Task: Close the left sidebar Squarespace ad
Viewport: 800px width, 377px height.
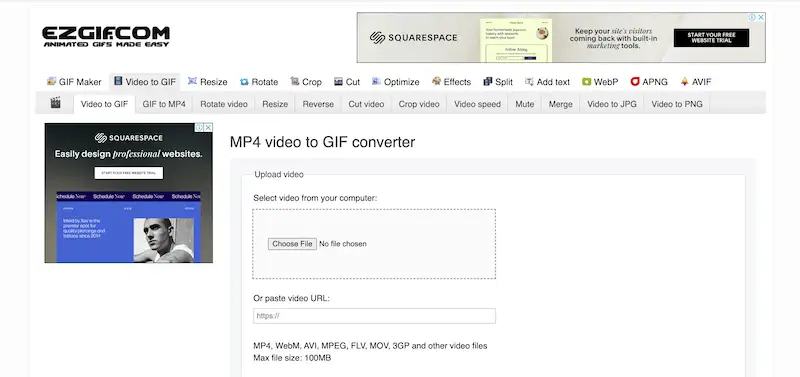Action: click(208, 128)
